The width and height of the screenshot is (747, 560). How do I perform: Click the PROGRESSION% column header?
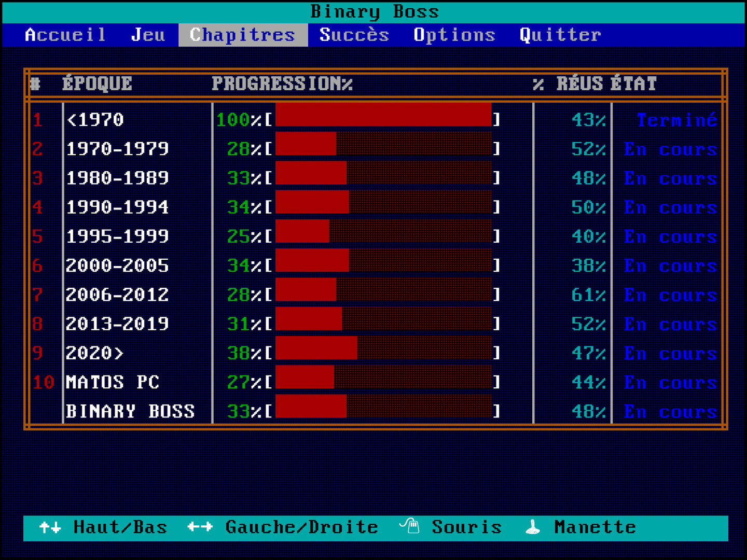click(282, 83)
